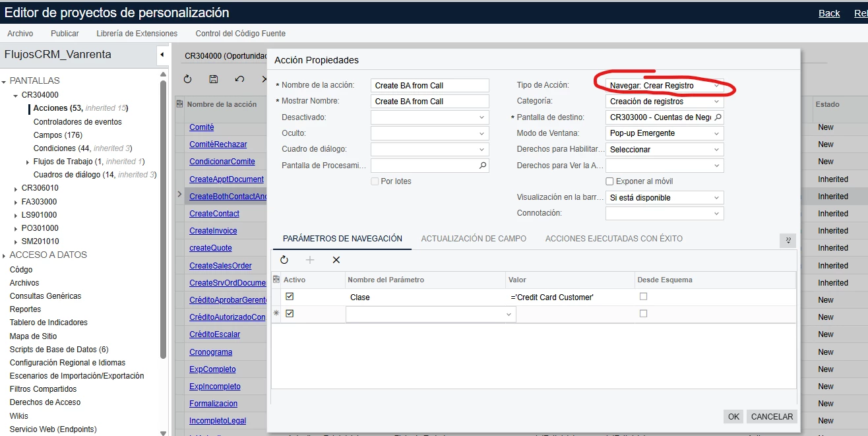Screen dimensions: 868x436
Task: Open Visualización en la barra dropdown
Action: coord(717,198)
